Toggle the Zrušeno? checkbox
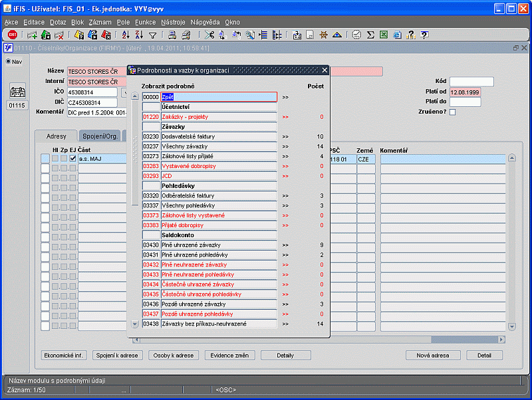 [x=453, y=112]
